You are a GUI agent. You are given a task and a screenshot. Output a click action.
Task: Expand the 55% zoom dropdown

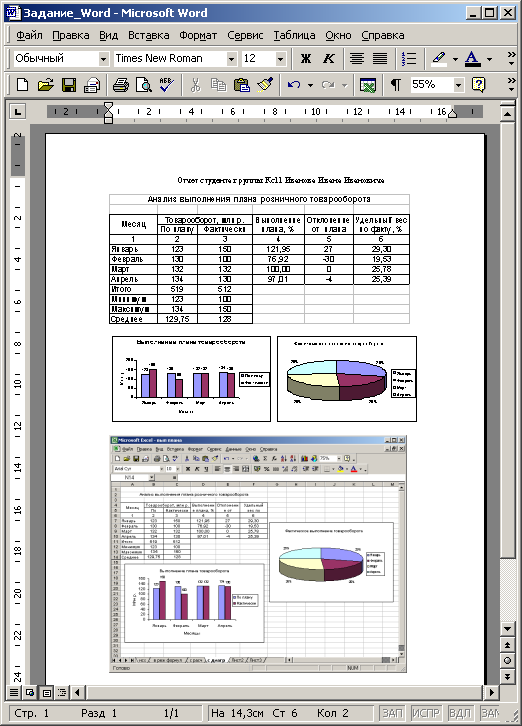[x=458, y=85]
